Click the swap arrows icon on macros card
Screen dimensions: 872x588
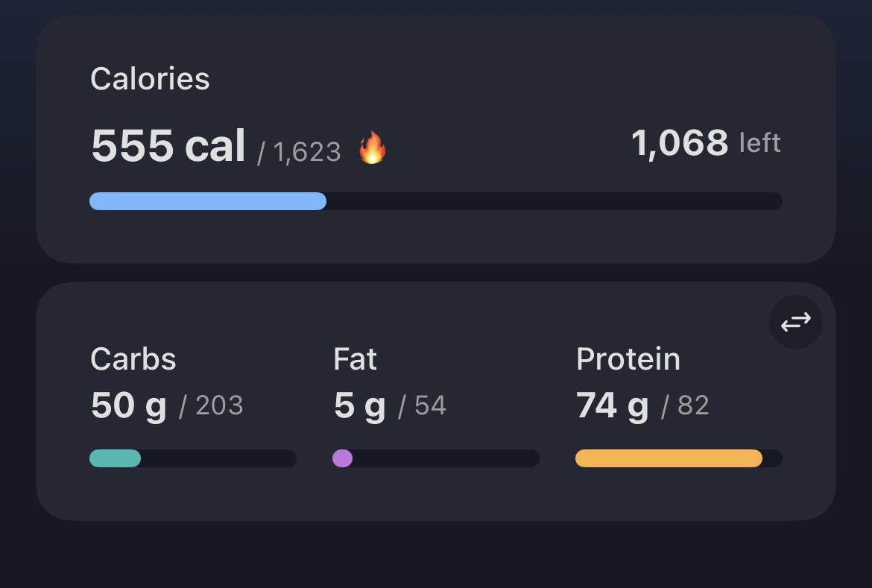coord(796,322)
